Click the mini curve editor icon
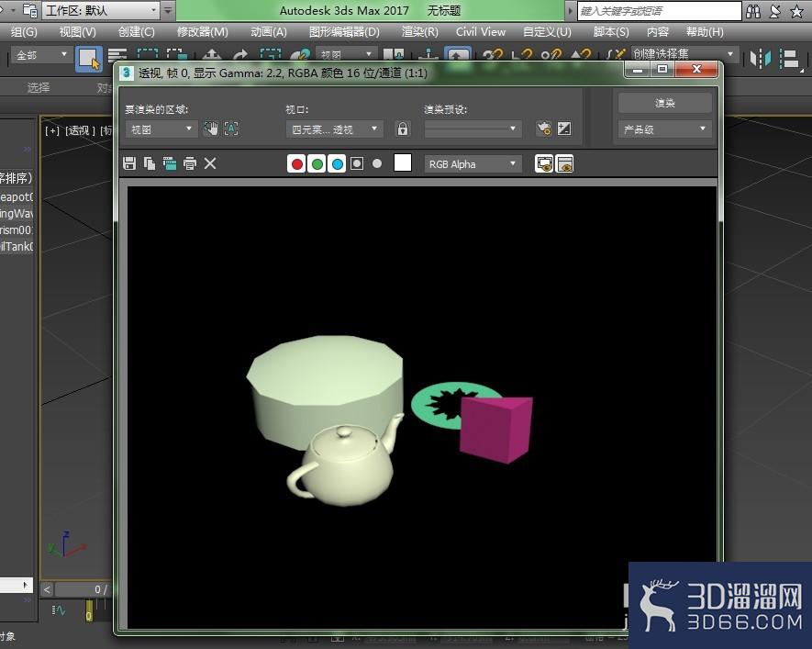 (x=59, y=610)
